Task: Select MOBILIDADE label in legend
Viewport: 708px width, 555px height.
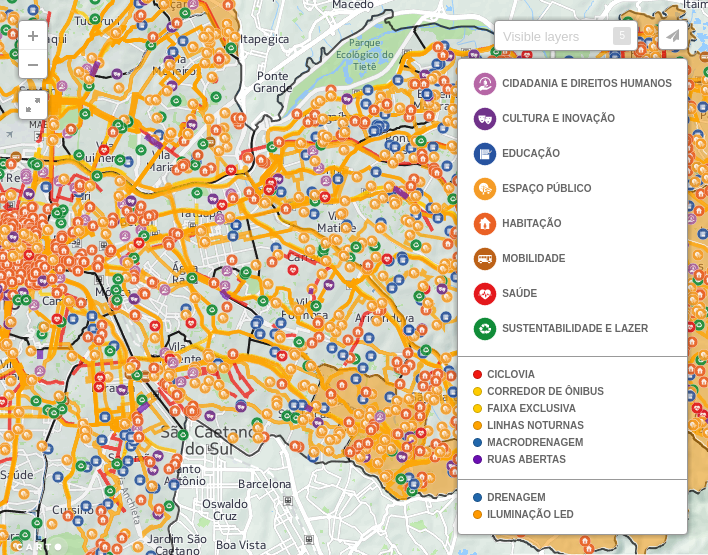Action: click(x=534, y=258)
